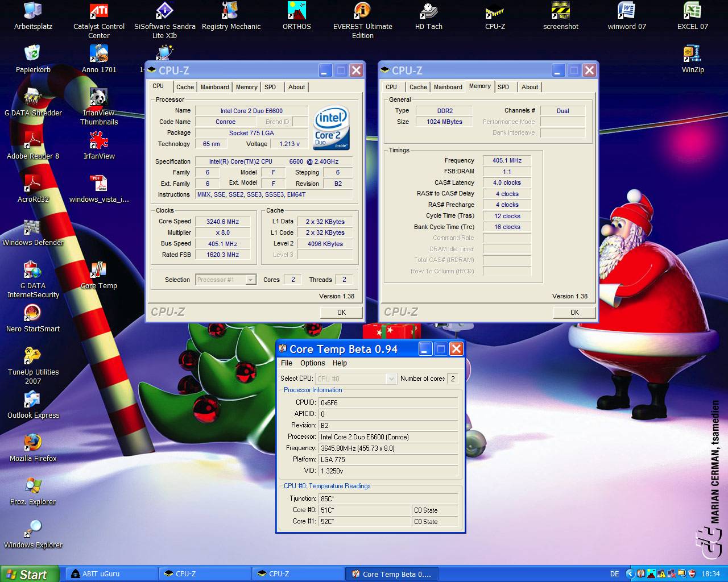Open G DATA Shredder icon
The image size is (728, 582).
[x=33, y=103]
